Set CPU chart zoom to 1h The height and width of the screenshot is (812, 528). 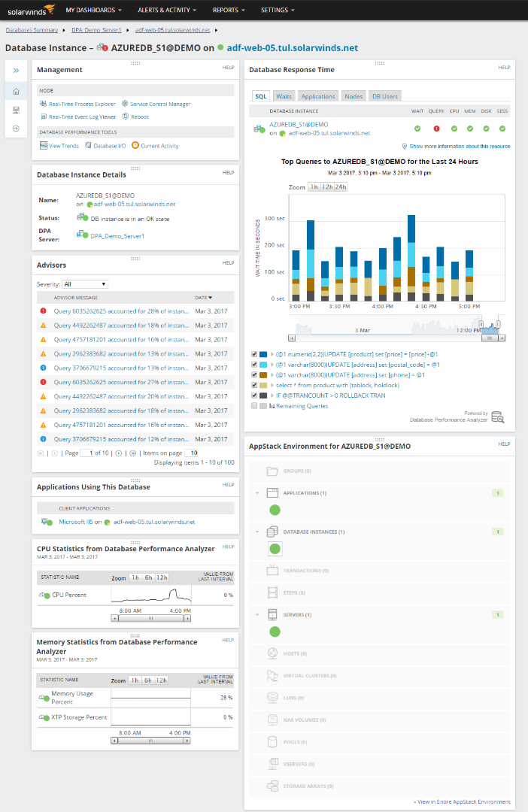point(135,578)
